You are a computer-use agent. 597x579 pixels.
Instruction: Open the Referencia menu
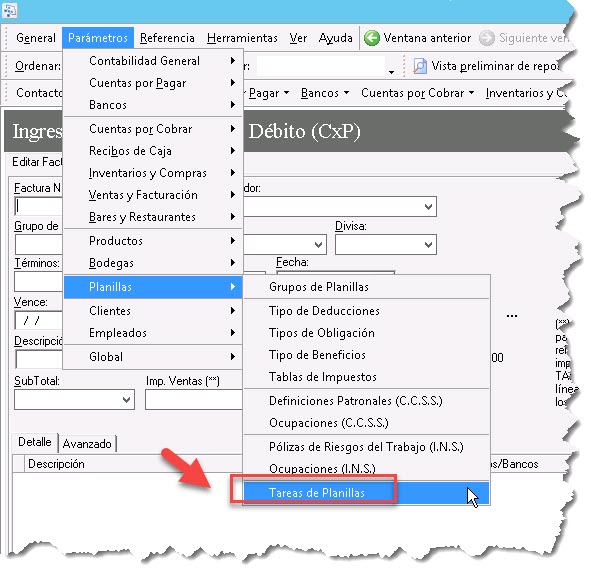pyautogui.click(x=167, y=38)
